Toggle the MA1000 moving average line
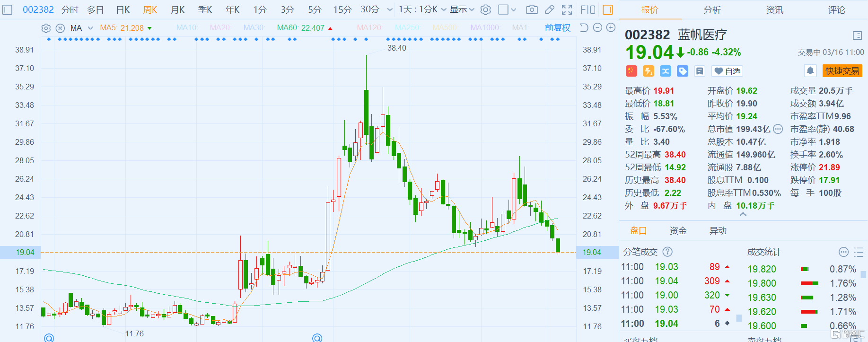Viewport: 868px width, 342px height. coord(485,28)
